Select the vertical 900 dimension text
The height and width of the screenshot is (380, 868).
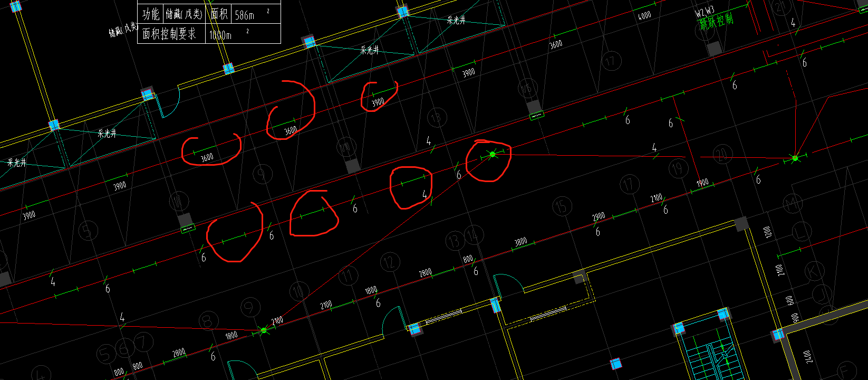tap(795, 318)
